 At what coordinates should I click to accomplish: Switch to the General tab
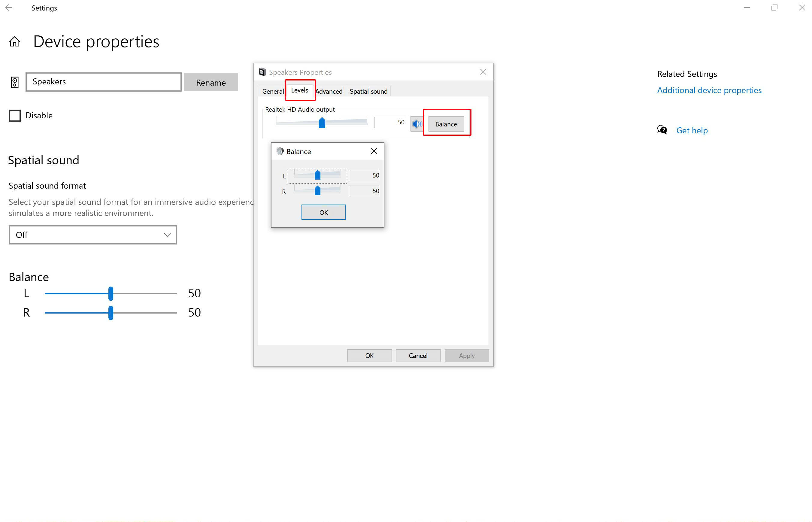(x=273, y=91)
